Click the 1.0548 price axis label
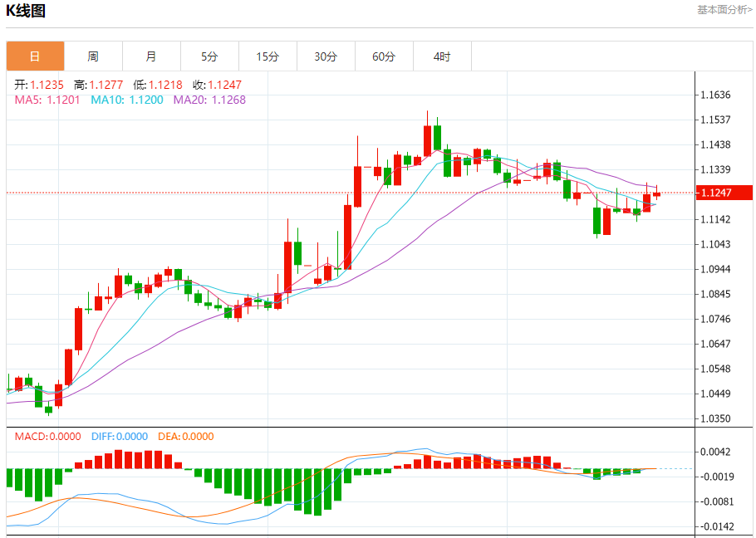756x538 pixels. pos(716,369)
